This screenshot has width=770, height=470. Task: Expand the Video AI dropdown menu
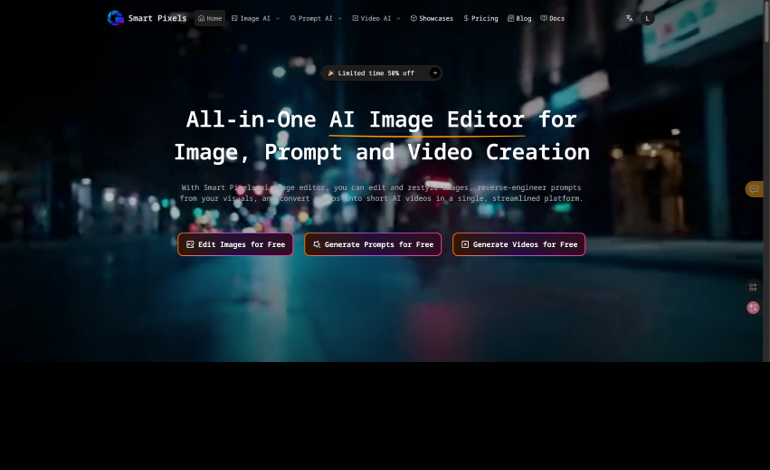pyautogui.click(x=376, y=18)
